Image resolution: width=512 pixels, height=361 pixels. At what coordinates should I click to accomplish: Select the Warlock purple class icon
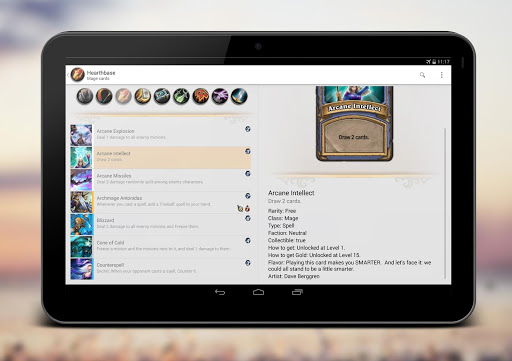tap(220, 97)
